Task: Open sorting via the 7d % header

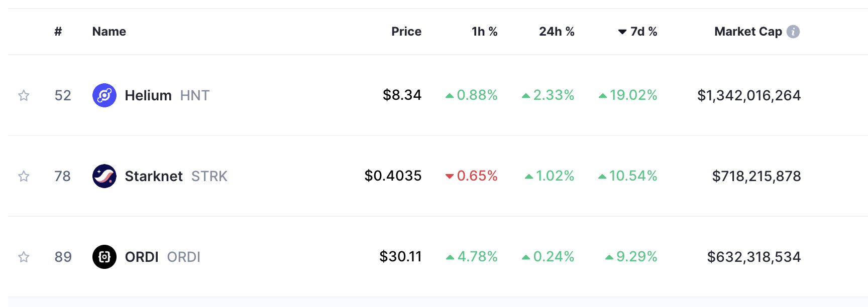Action: point(643,31)
